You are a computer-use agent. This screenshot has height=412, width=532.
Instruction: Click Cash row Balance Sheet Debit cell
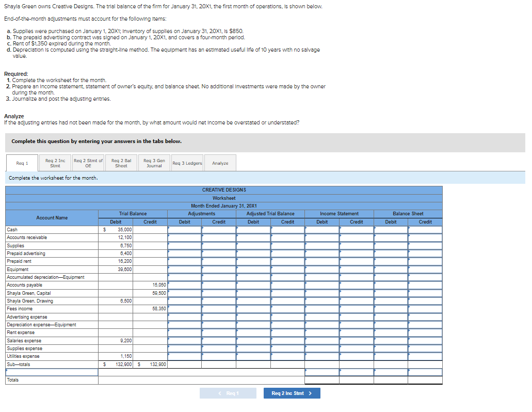click(x=391, y=230)
